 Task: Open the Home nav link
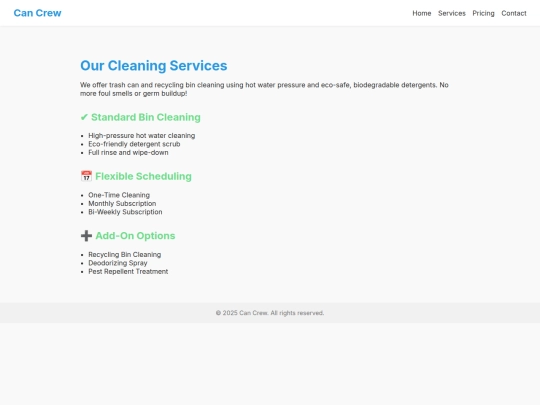[x=422, y=13]
